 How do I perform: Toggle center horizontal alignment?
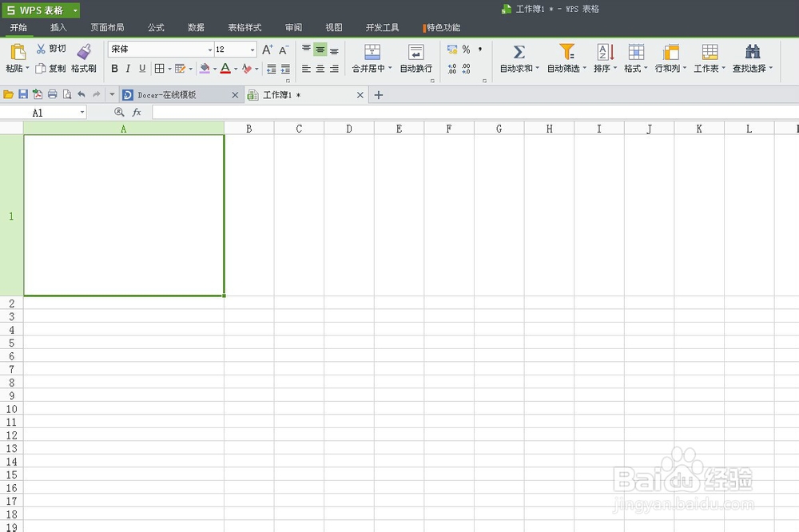320,68
